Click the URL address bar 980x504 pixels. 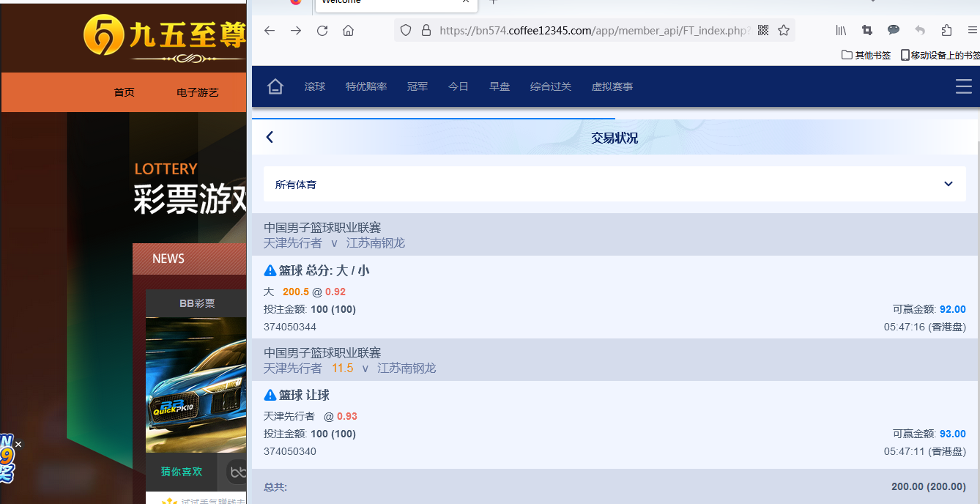(593, 30)
